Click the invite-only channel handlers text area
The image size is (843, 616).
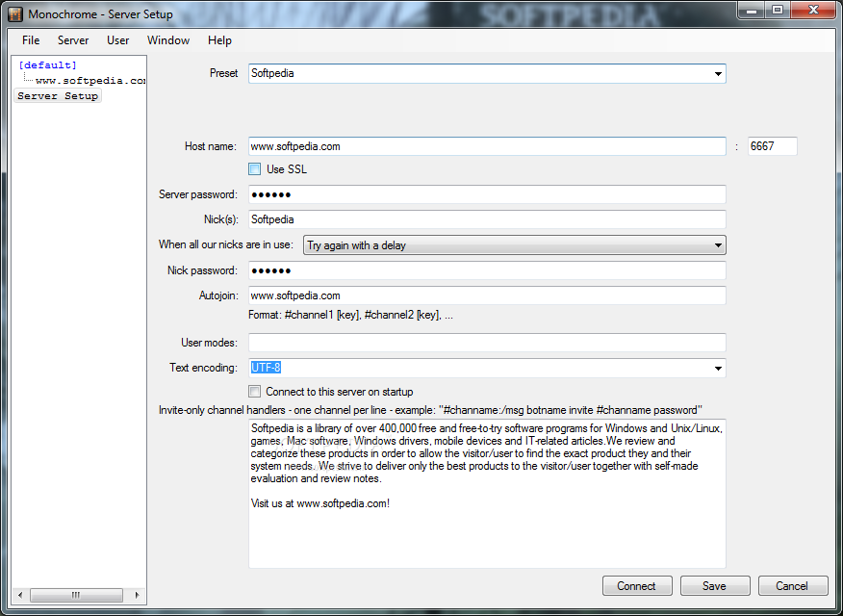click(x=487, y=494)
